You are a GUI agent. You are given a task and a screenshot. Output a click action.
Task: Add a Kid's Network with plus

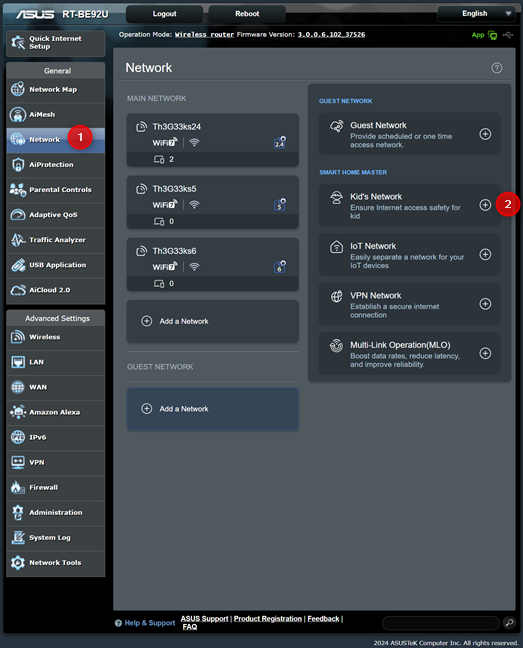click(x=485, y=205)
